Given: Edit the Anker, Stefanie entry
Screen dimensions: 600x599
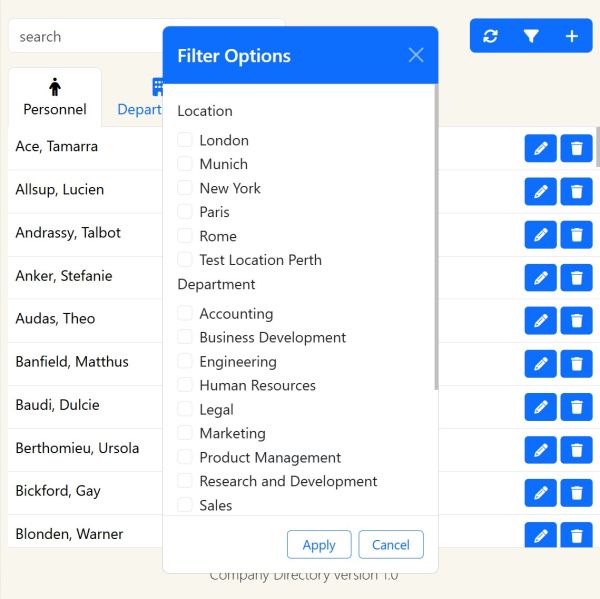Looking at the screenshot, I should point(540,277).
